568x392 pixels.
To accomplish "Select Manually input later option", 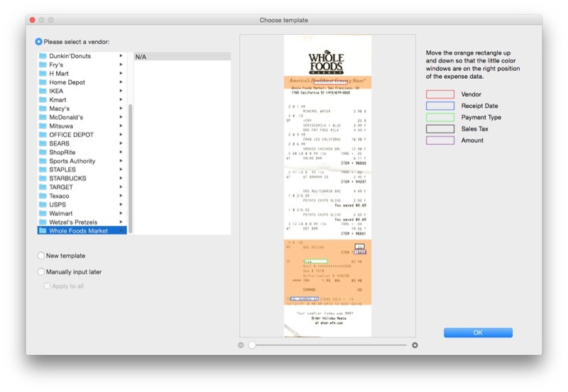I will click(40, 271).
